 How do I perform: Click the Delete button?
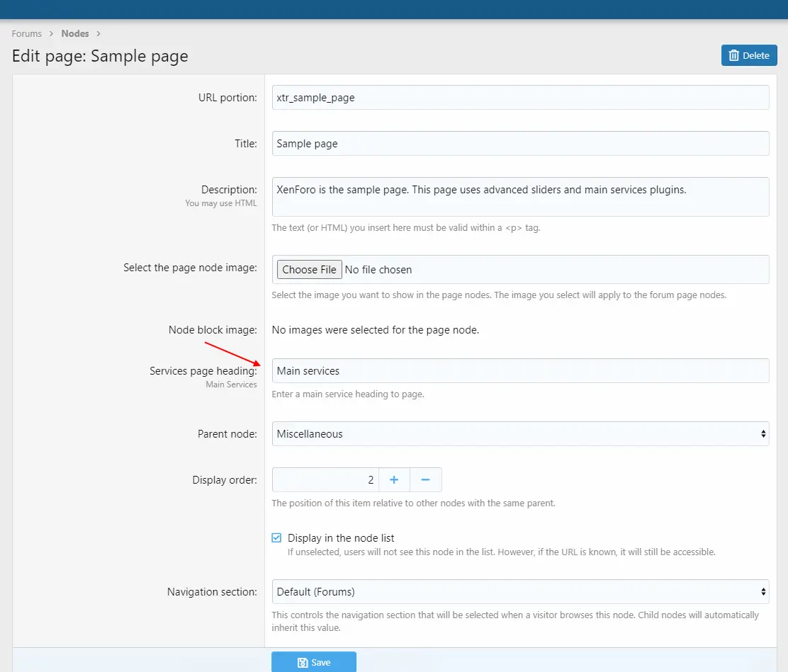[749, 55]
